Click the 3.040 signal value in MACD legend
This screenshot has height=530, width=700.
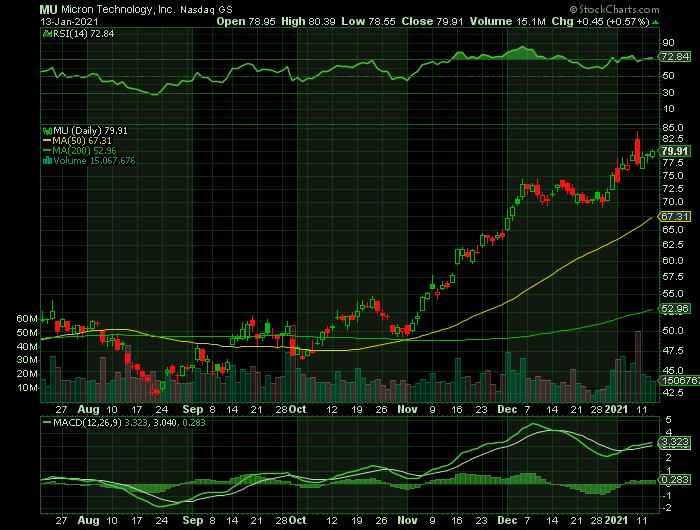tap(164, 422)
